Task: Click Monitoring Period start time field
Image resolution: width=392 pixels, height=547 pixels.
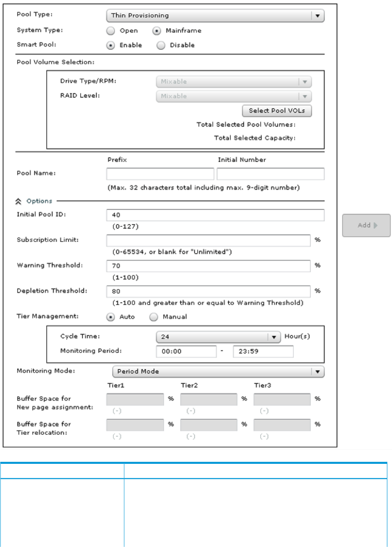Action: [186, 351]
